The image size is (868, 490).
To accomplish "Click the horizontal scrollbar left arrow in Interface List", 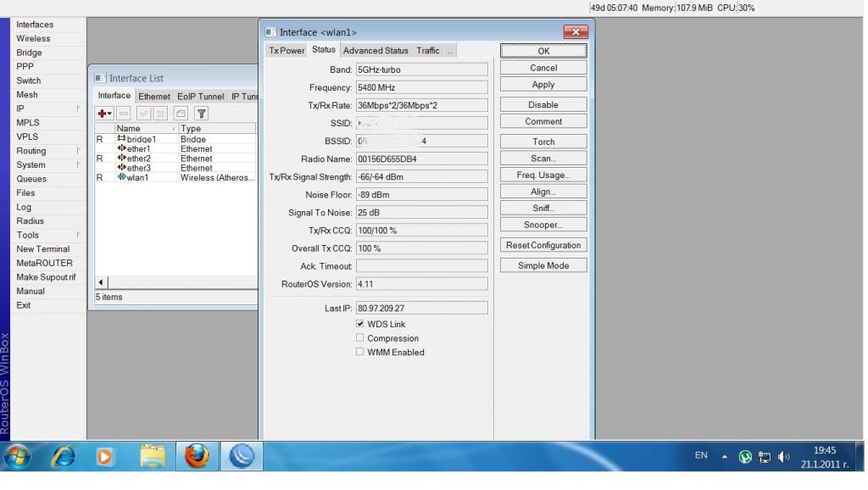I will tap(101, 282).
